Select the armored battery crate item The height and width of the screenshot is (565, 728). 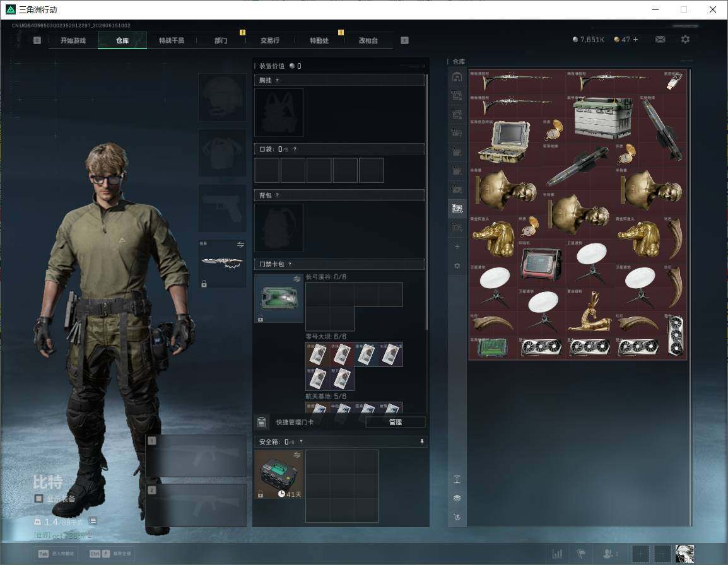(x=602, y=118)
